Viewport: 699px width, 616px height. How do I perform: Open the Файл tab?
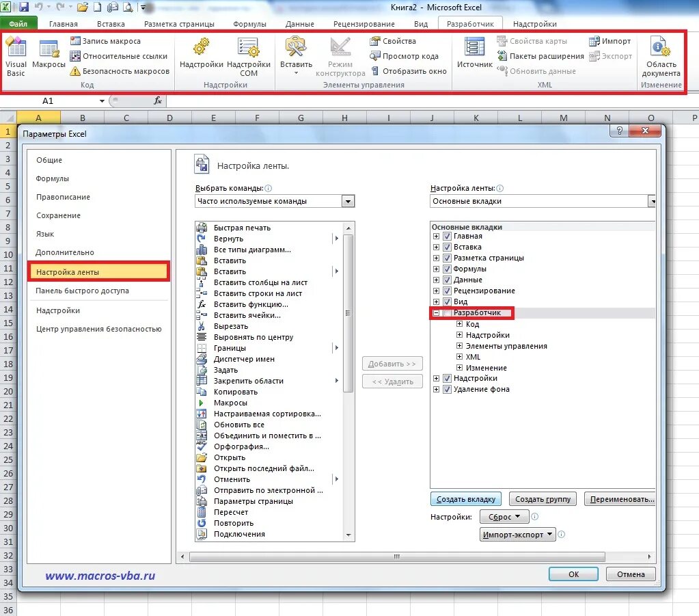click(18, 24)
